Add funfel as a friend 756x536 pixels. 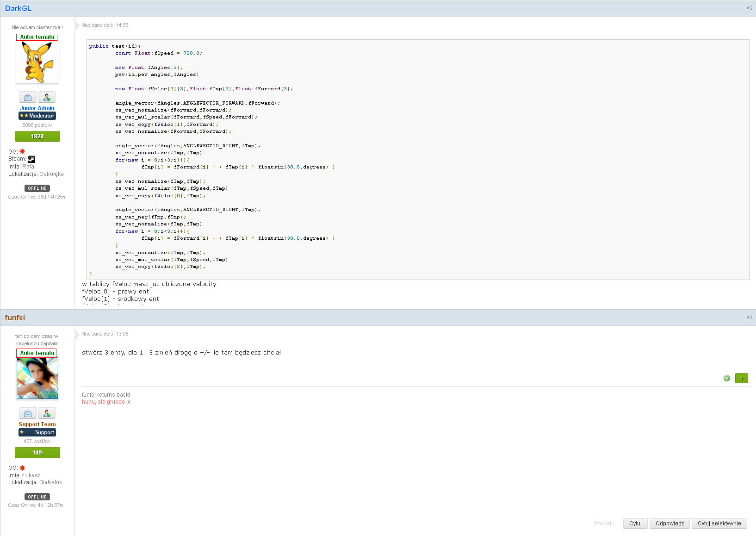point(46,413)
